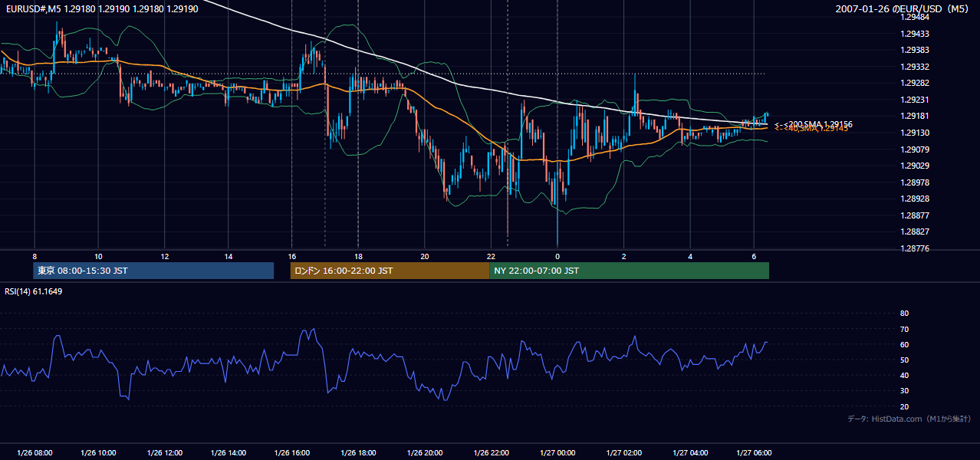Click the 1/26 20:00 bottom time label
The width and height of the screenshot is (980, 460).
point(425,453)
